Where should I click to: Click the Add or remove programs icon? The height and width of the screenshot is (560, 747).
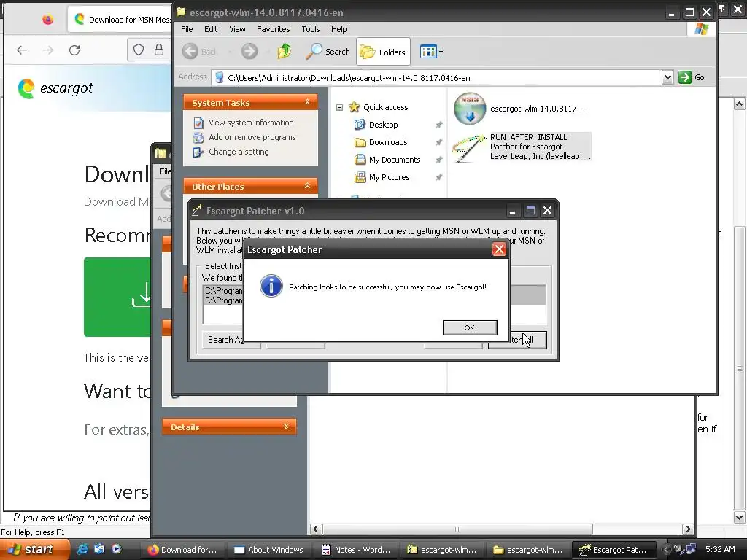tap(198, 138)
